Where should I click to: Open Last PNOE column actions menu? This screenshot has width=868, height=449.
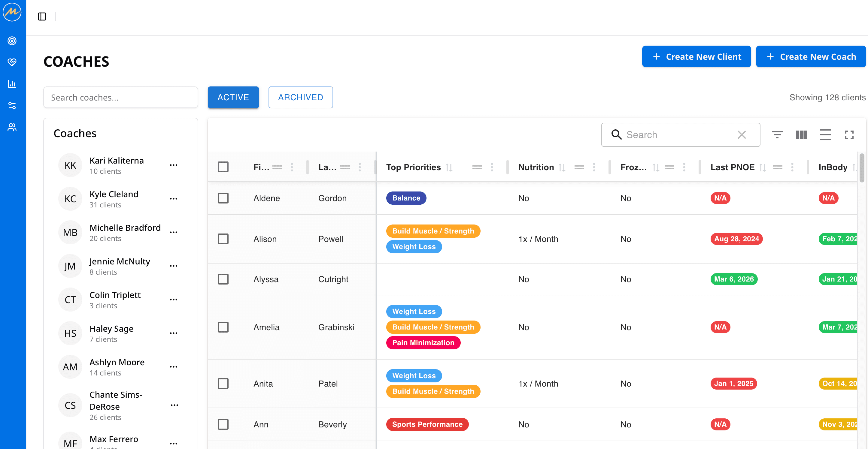(792, 167)
